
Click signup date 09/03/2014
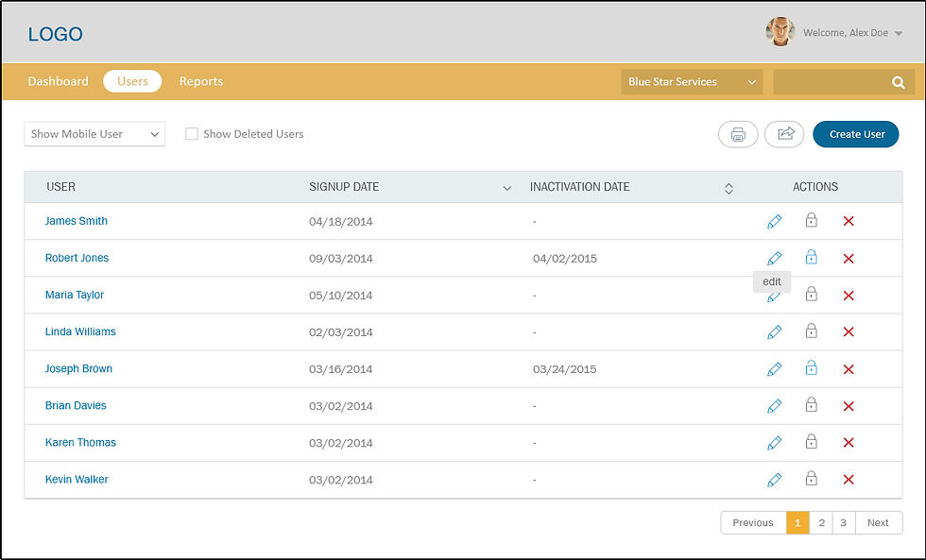point(341,259)
